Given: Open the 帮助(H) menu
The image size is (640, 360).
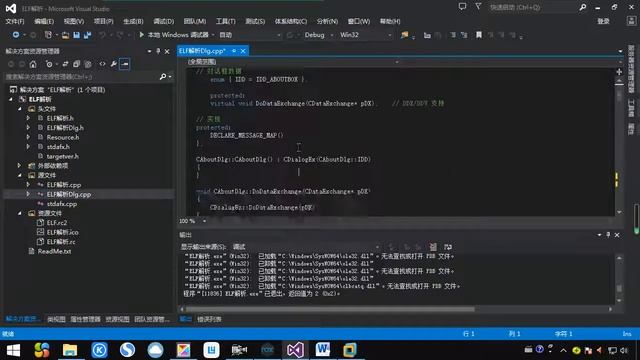Looking at the screenshot, I should point(390,21).
